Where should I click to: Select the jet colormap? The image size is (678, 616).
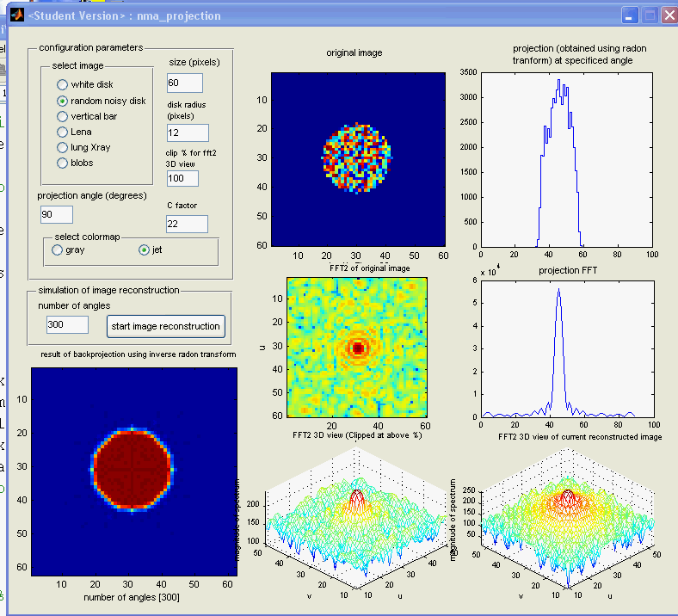tap(145, 250)
